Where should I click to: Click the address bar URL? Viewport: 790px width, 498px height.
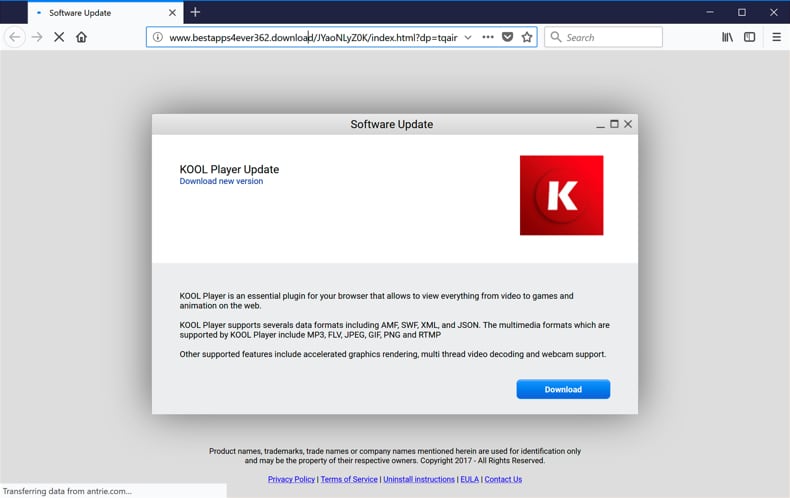(x=313, y=38)
